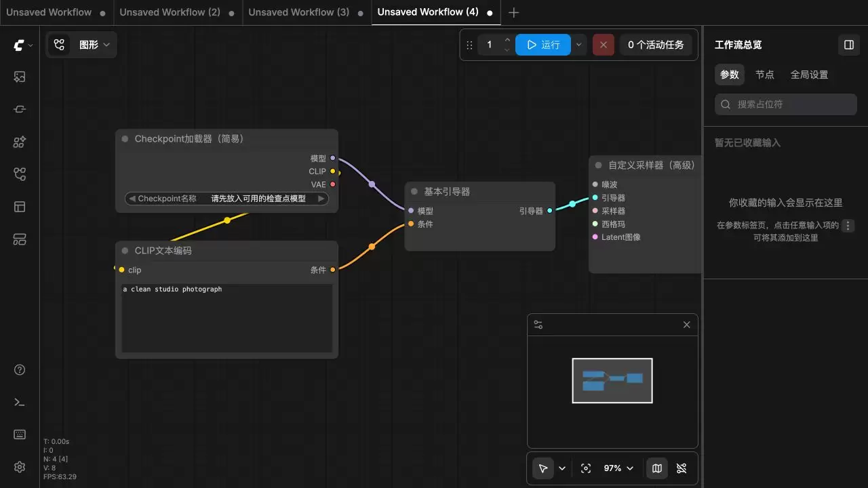The height and width of the screenshot is (488, 868).
Task: Click the Latent图像 input slot
Action: (x=595, y=237)
